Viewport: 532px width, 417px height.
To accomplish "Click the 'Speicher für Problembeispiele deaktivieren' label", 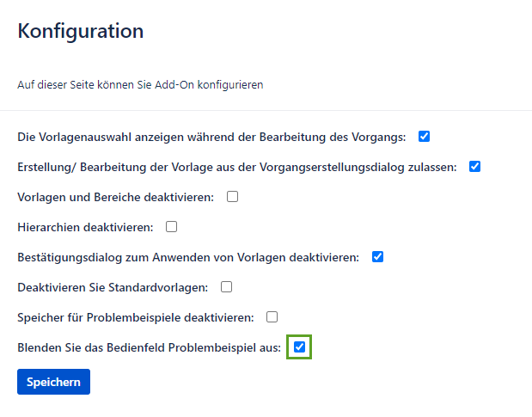I will [x=135, y=317].
